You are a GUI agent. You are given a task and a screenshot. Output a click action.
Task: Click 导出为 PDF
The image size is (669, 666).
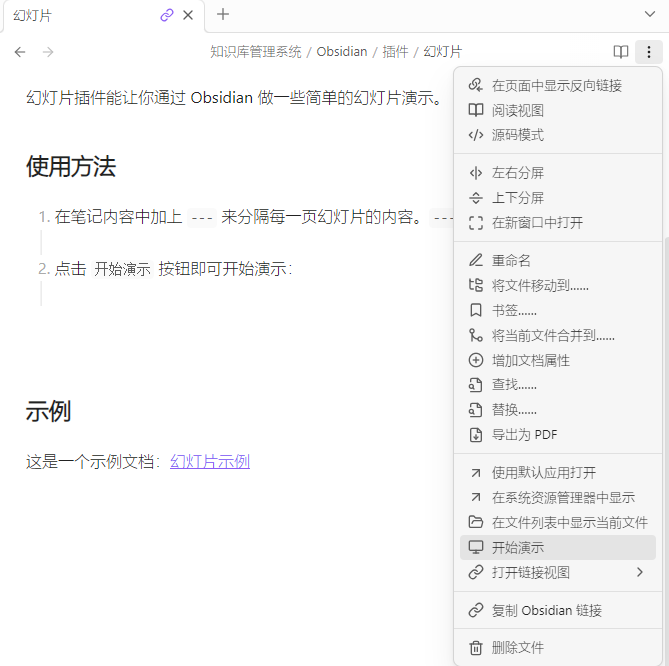pyautogui.click(x=558, y=435)
